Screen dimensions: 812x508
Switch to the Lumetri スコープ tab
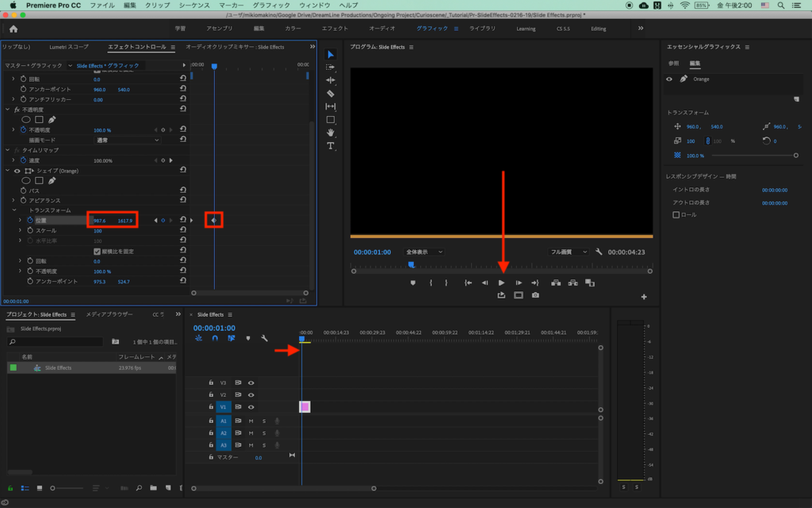[69, 47]
